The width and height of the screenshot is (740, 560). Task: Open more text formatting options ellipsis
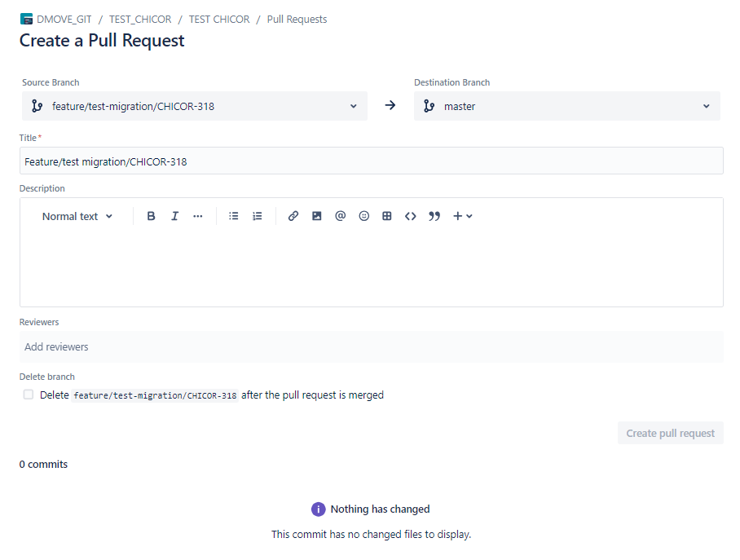coord(197,216)
